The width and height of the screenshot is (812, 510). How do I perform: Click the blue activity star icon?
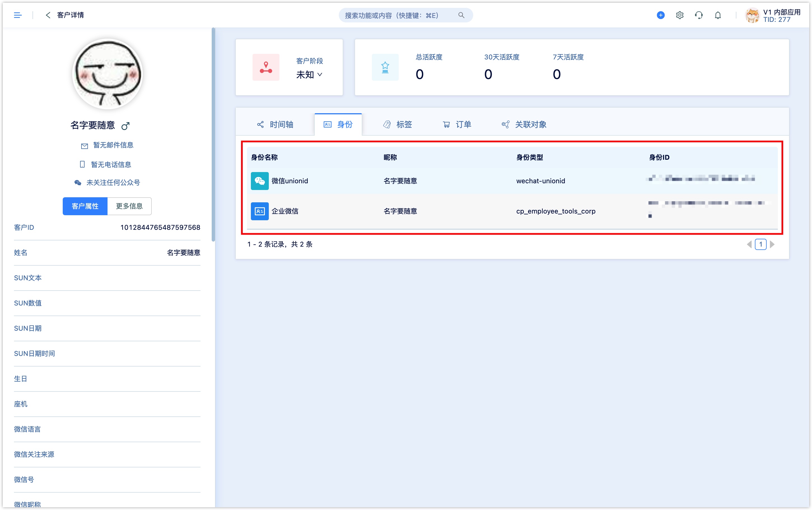385,67
